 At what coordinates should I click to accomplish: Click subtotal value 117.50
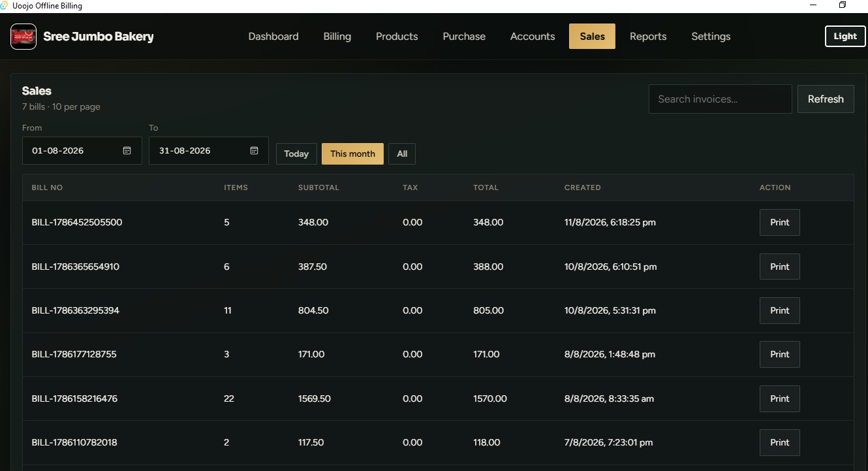[x=311, y=443]
